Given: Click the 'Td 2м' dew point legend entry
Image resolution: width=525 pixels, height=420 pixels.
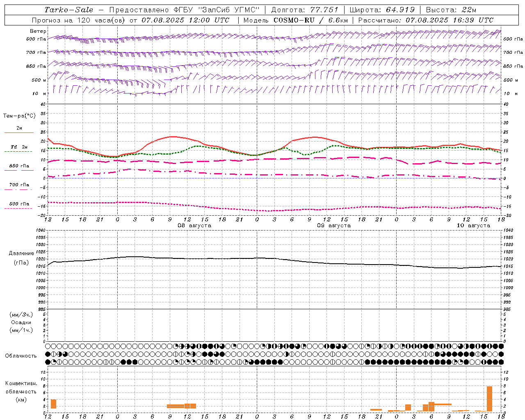Looking at the screenshot, I should [19, 147].
